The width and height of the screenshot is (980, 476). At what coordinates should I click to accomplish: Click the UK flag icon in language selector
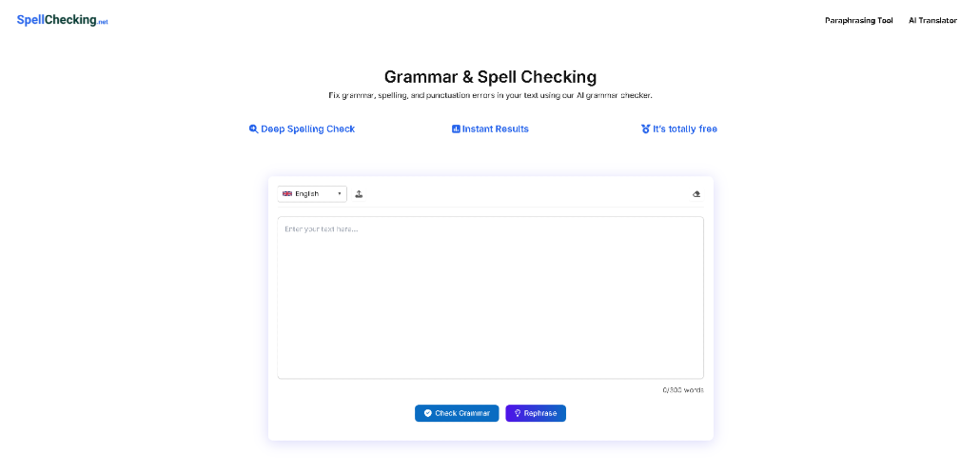tap(287, 194)
